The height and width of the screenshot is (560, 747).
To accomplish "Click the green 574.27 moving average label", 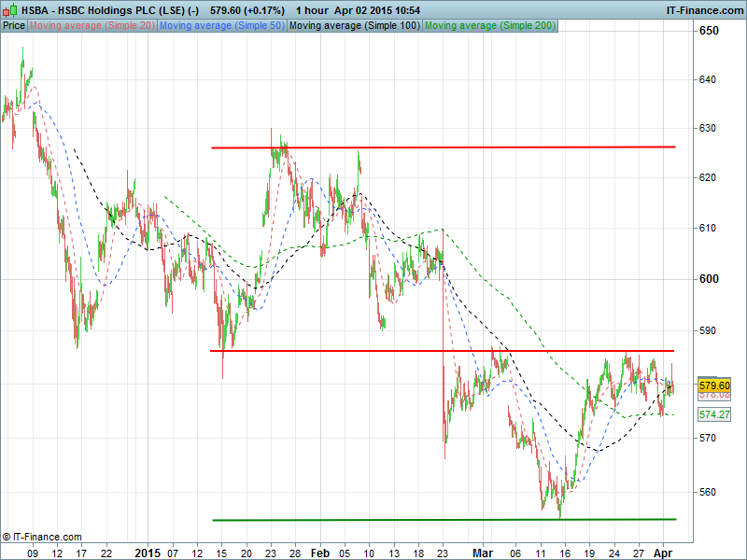I will tap(714, 414).
